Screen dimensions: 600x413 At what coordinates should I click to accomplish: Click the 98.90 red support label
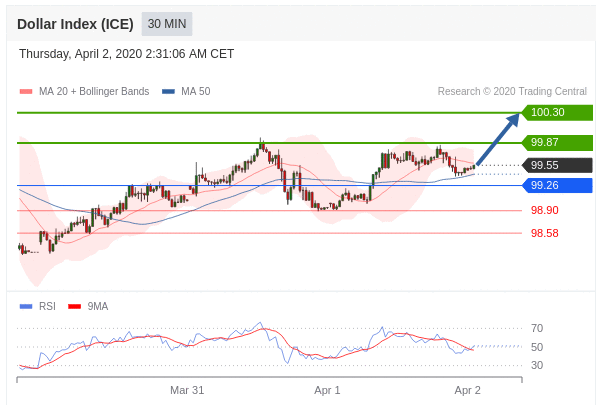pyautogui.click(x=545, y=210)
